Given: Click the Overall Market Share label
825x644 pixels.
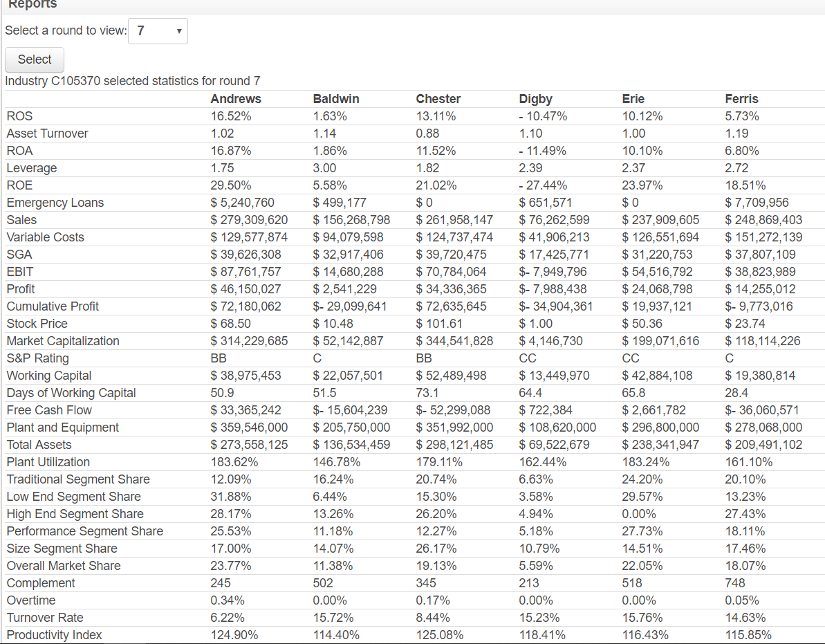Looking at the screenshot, I should [64, 566].
